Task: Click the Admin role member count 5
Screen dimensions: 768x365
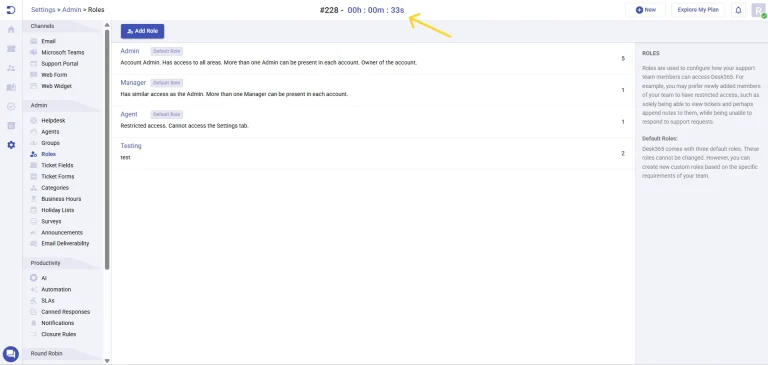Action: tap(623, 59)
